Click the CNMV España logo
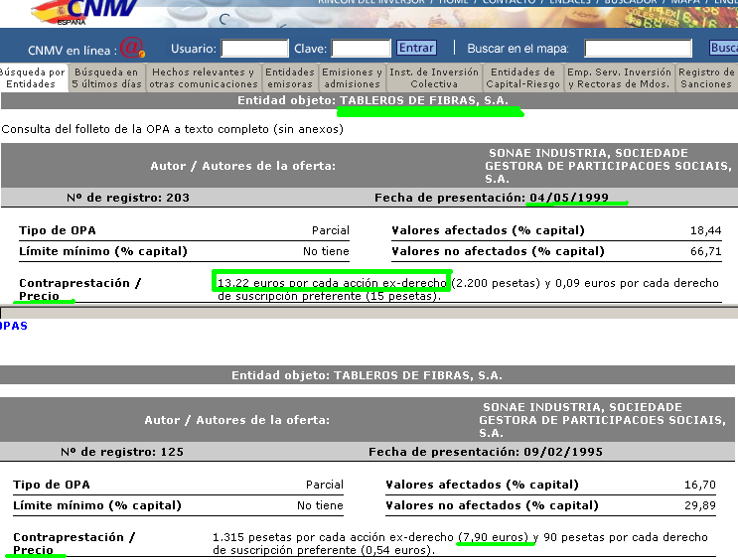The width and height of the screenshot is (738, 560). coord(84,12)
